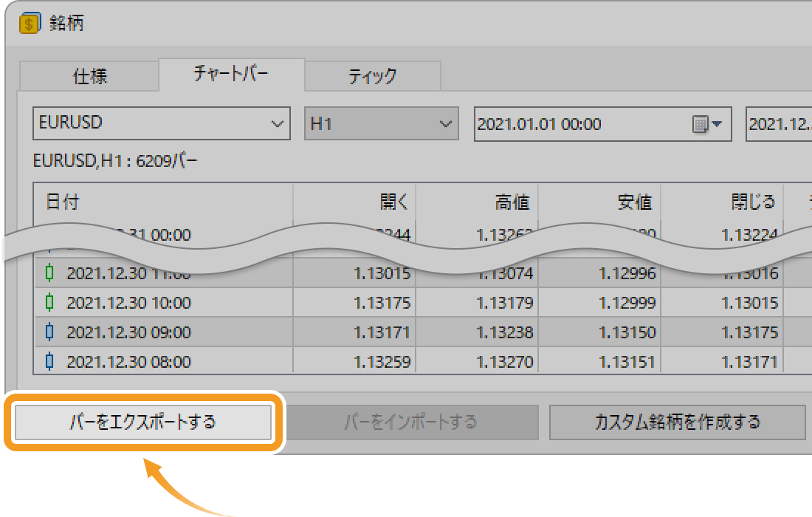Click open value 1.13259
This screenshot has height=517, width=812.
[x=382, y=362]
